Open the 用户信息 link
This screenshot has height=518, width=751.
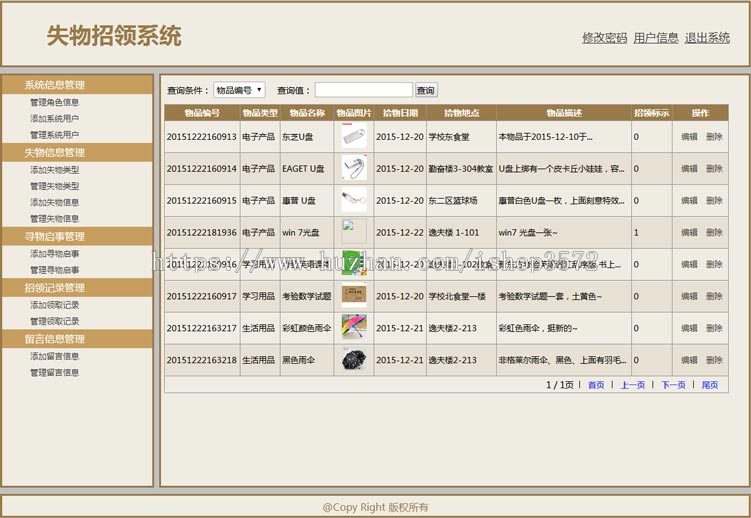coord(656,38)
